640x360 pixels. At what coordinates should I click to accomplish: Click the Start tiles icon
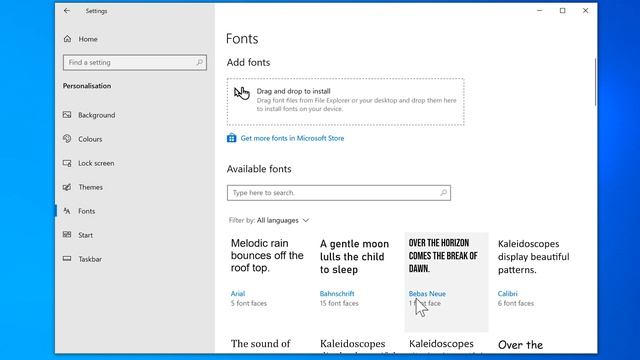[x=67, y=235]
